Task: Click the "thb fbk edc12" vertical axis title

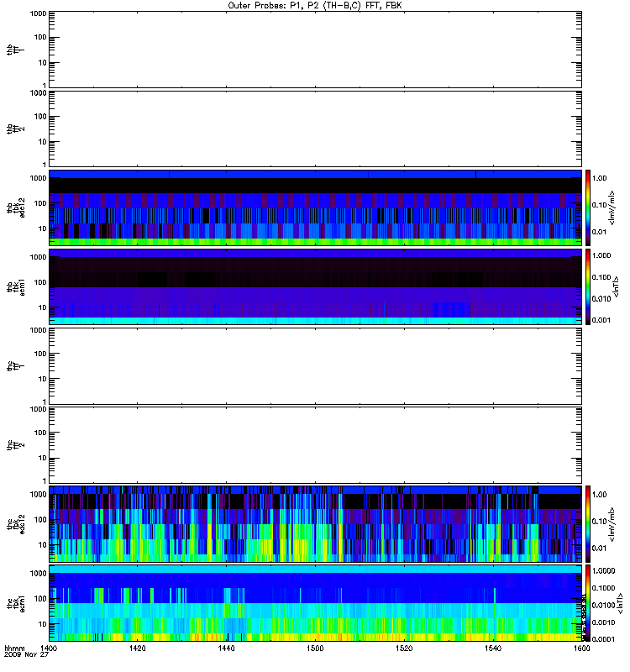Action: [x=16, y=207]
